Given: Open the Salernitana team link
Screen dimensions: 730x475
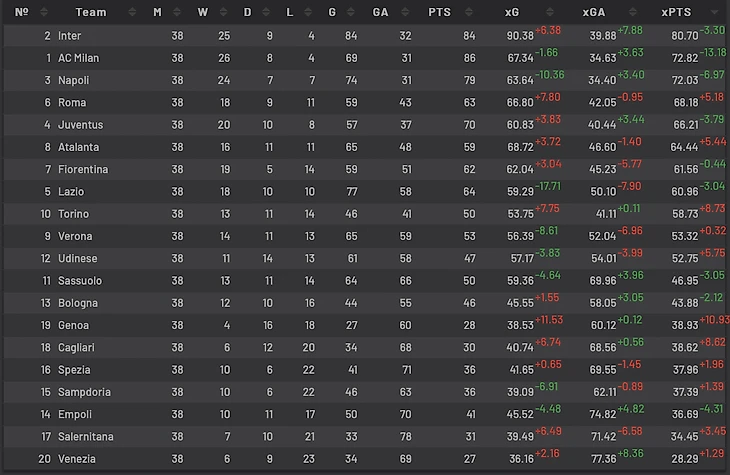Looking at the screenshot, I should (x=86, y=436).
